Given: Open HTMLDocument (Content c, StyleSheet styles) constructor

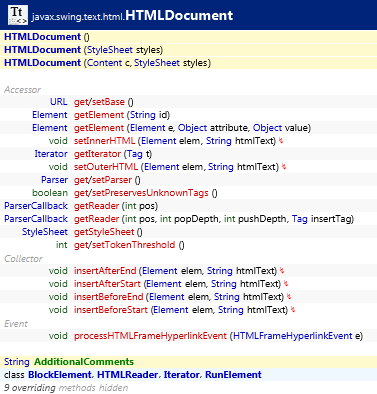Looking at the screenshot, I should coord(107,63).
